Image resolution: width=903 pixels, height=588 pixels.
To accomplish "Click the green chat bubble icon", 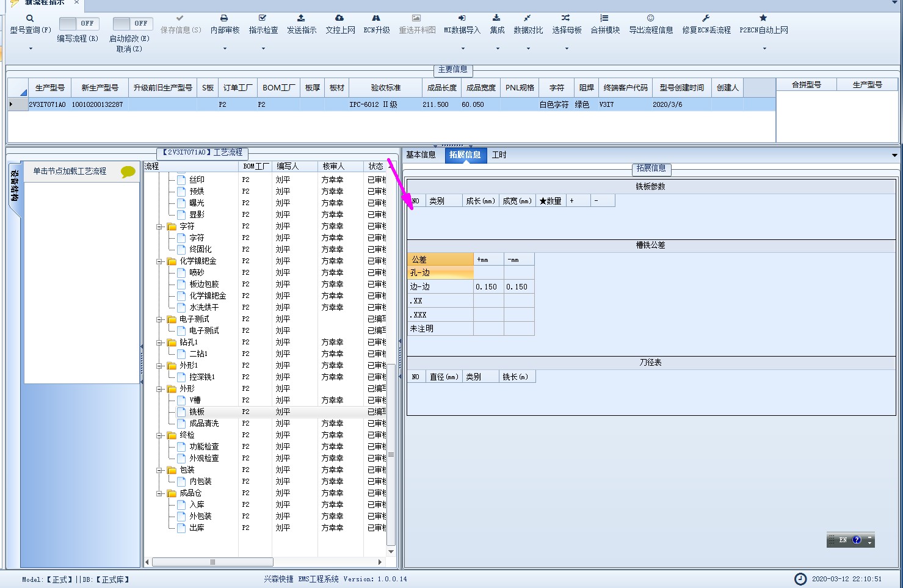I will pos(128,172).
